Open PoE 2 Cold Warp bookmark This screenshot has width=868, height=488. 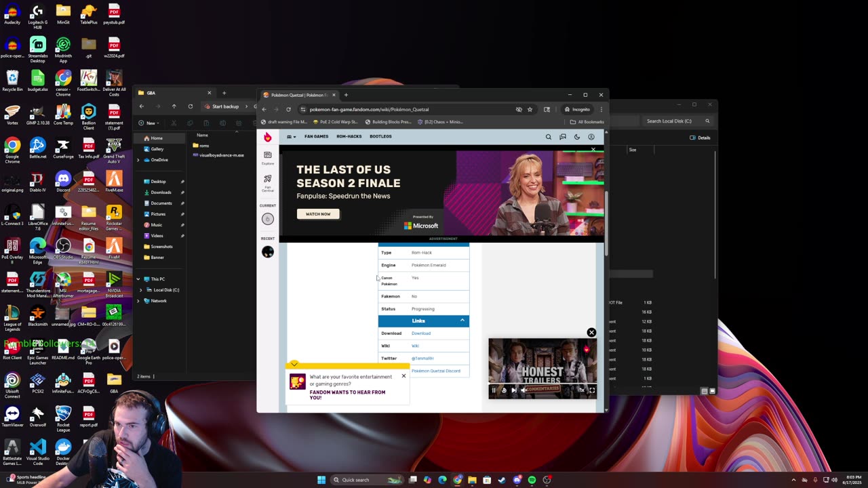pyautogui.click(x=336, y=122)
